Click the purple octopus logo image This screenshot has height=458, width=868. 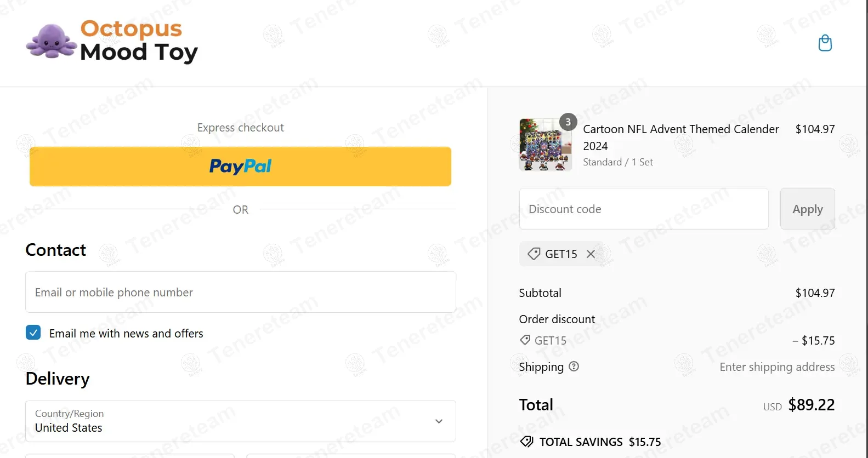(x=51, y=42)
